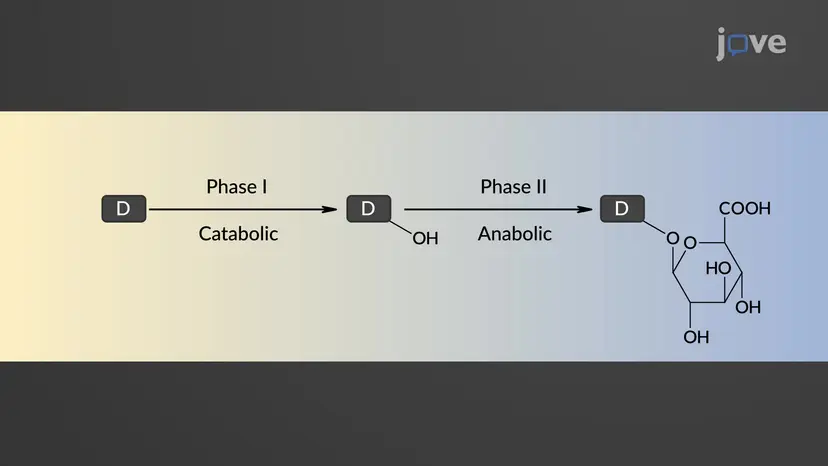Viewport: 828px width, 466px height.
Task: Select the Anabolic text
Action: 515,234
